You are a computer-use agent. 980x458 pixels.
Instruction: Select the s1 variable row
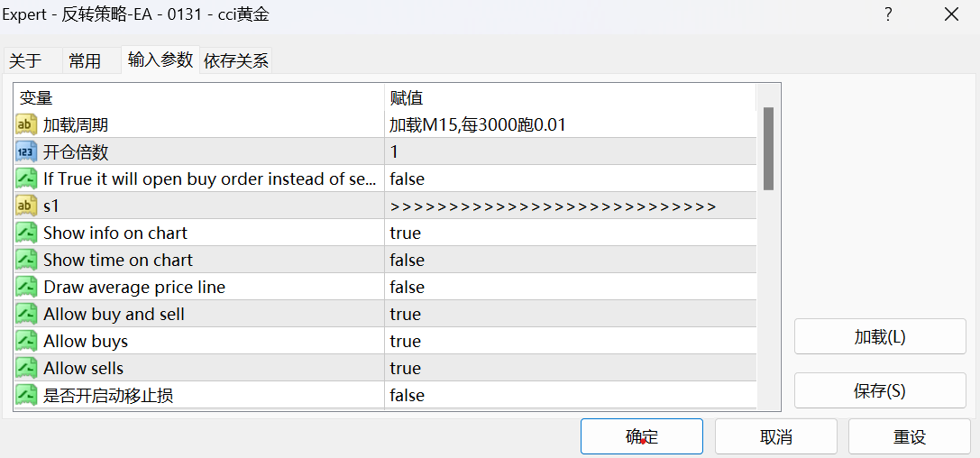(x=385, y=206)
